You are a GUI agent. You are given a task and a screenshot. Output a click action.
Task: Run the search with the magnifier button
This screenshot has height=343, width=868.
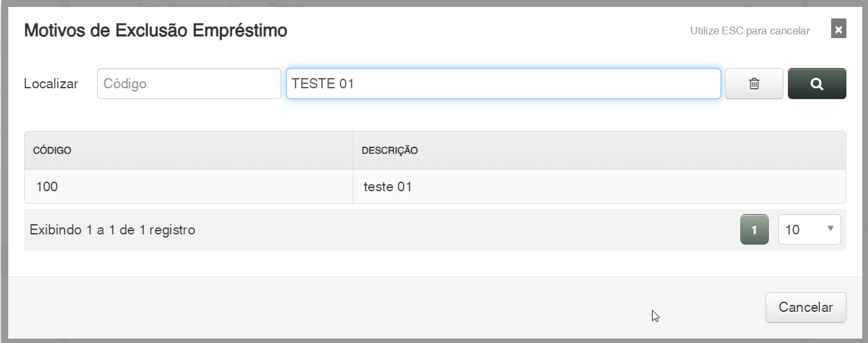[x=817, y=84]
